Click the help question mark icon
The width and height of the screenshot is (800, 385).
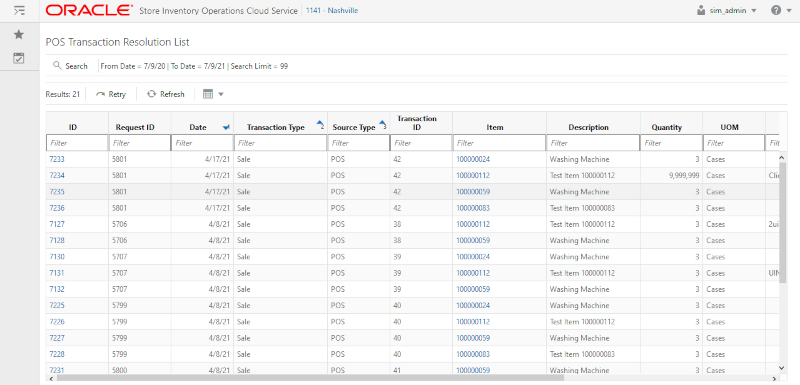click(776, 10)
